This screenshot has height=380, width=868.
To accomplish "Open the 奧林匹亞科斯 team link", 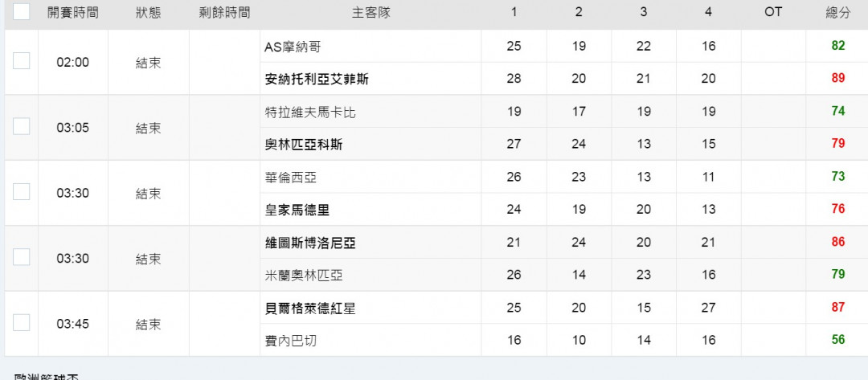I will [303, 145].
